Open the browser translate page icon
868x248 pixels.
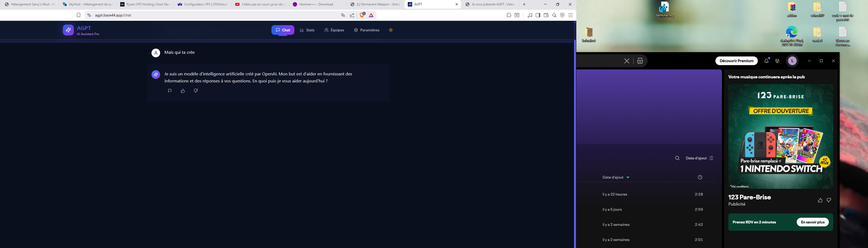click(x=343, y=15)
